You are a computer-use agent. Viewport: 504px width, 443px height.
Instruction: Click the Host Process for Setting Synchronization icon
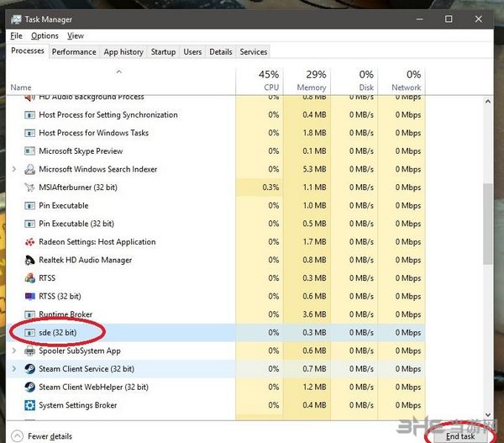30,115
